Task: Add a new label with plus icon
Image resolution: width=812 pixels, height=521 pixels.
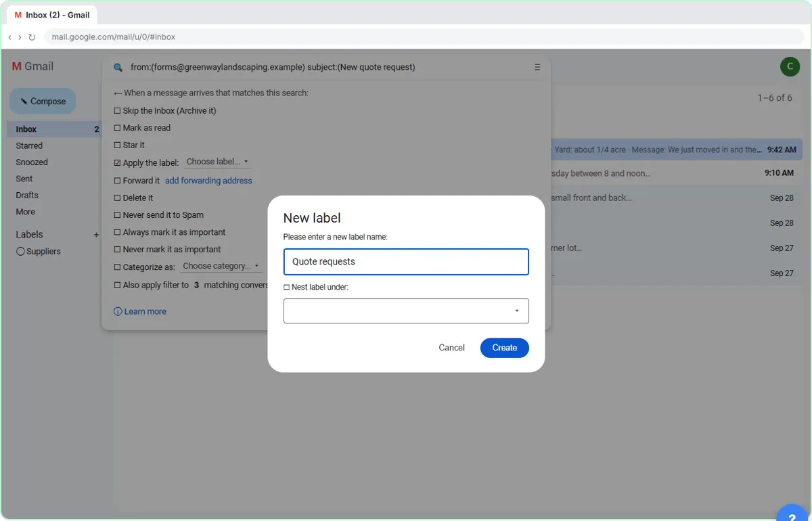Action: (96, 235)
